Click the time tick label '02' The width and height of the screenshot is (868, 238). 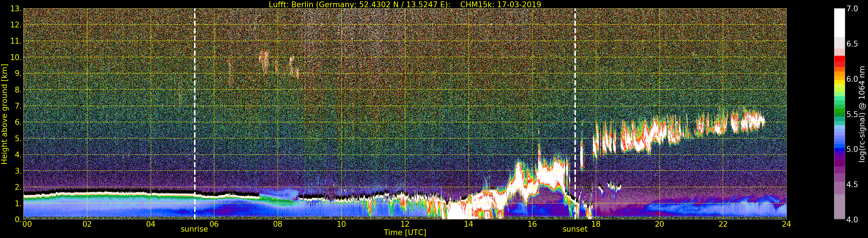pos(87,224)
